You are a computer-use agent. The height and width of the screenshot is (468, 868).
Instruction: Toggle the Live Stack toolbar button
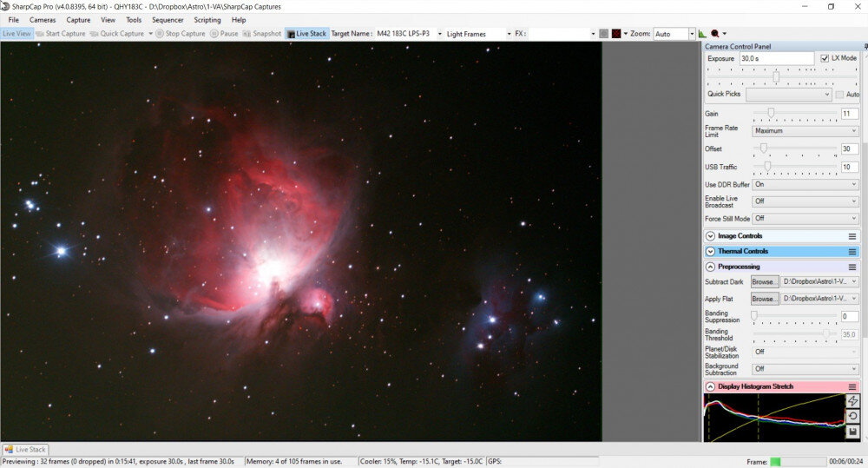(x=307, y=34)
